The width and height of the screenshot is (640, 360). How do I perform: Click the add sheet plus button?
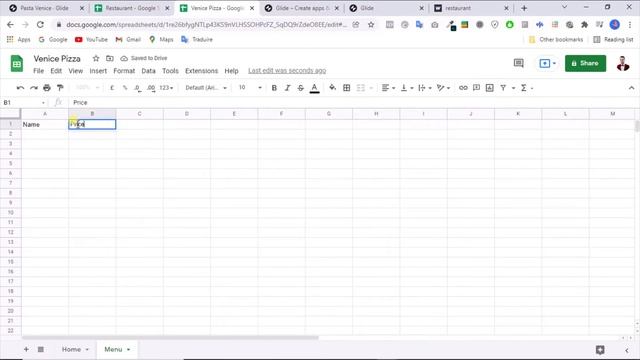[x=26, y=349]
